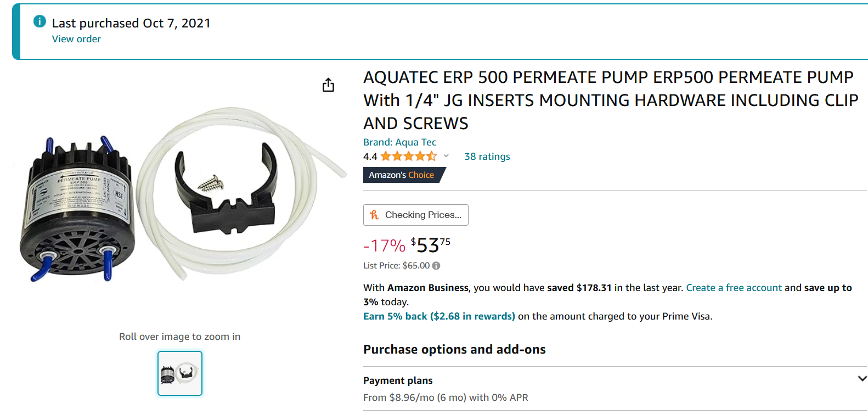The width and height of the screenshot is (868, 414).
Task: Click the product title text
Action: coord(610,100)
